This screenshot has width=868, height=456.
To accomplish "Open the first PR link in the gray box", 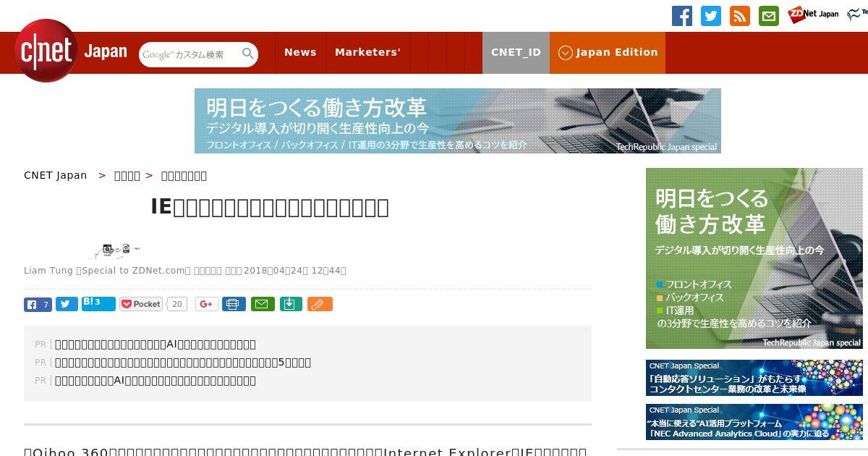I will (156, 345).
